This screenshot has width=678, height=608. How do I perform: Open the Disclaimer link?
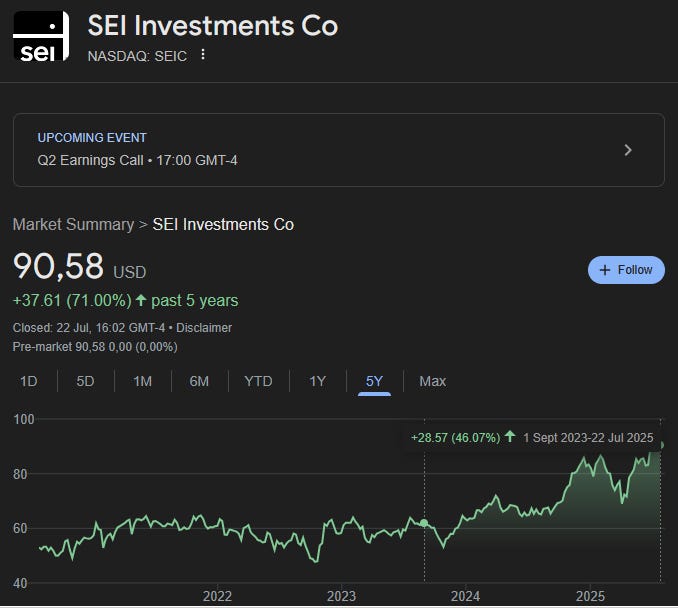tap(204, 328)
